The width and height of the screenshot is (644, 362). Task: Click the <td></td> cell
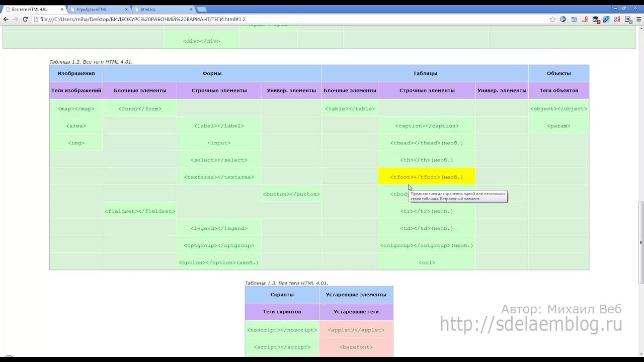[427, 228]
